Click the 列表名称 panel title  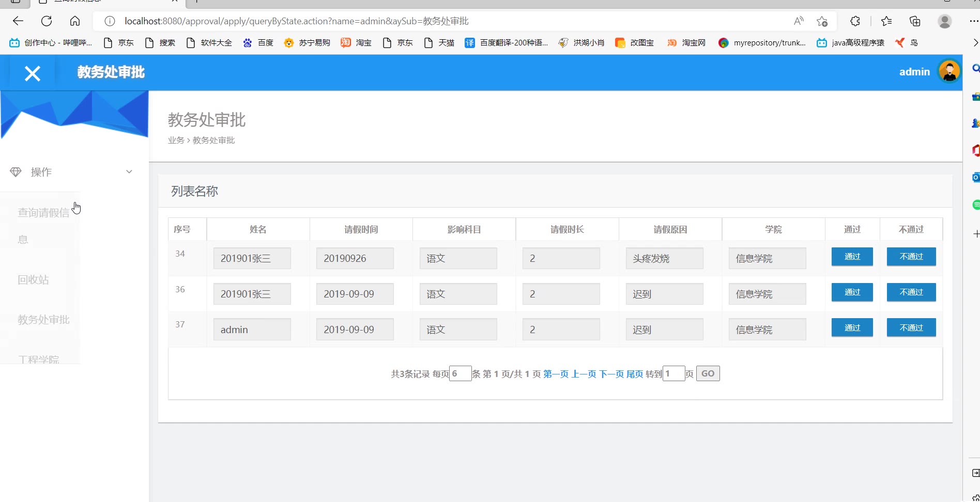point(194,191)
